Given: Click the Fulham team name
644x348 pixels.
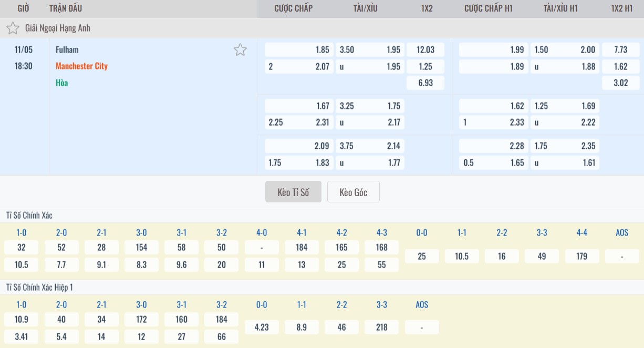Looking at the screenshot, I should click(67, 49).
